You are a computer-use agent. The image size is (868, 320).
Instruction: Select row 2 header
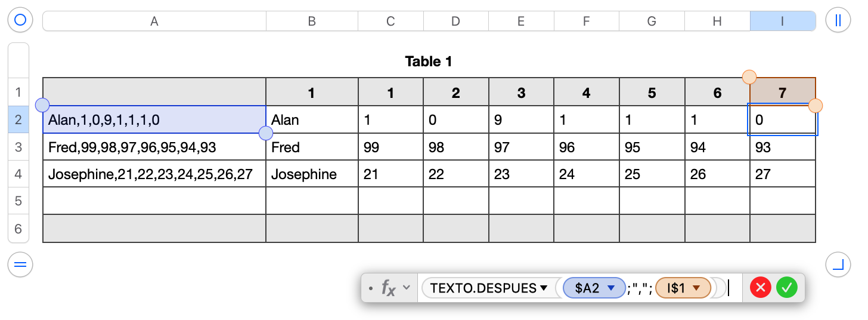click(18, 119)
